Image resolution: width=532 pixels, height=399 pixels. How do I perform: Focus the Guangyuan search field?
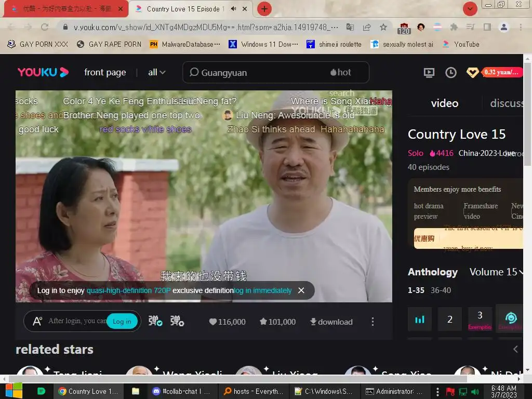(275, 72)
